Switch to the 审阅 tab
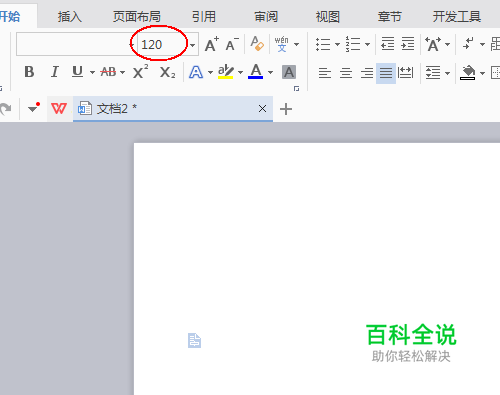 tap(266, 16)
